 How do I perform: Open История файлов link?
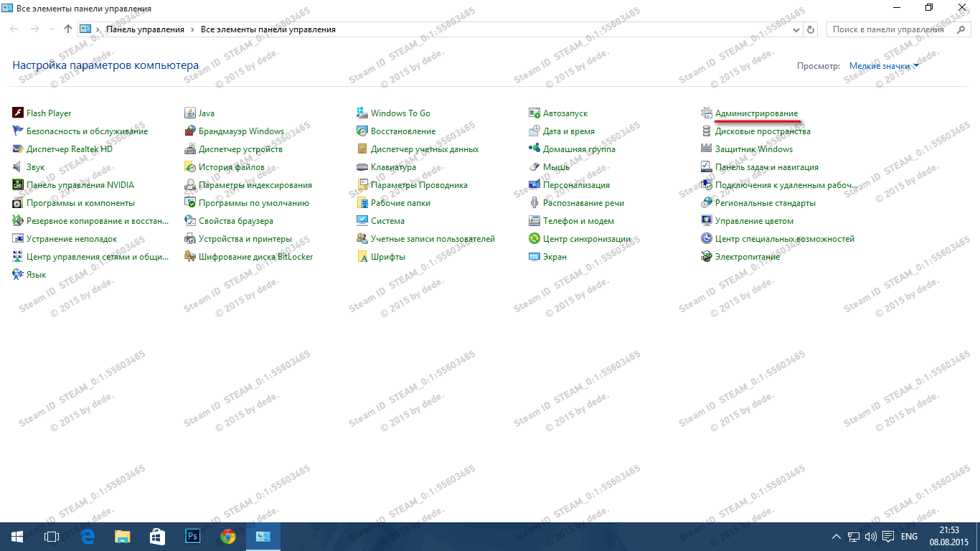point(232,167)
